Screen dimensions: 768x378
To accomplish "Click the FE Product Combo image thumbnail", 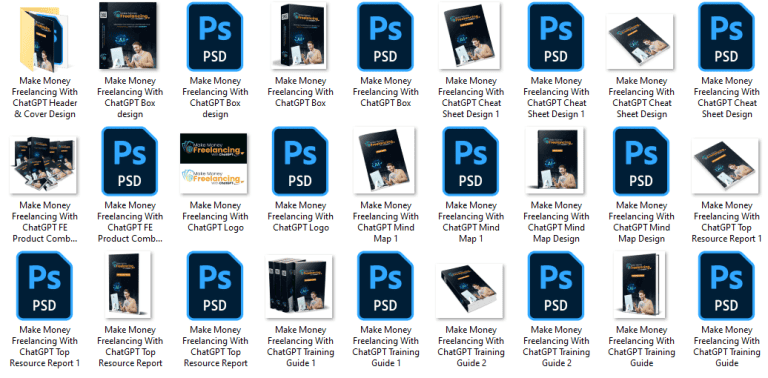I will coord(43,165).
